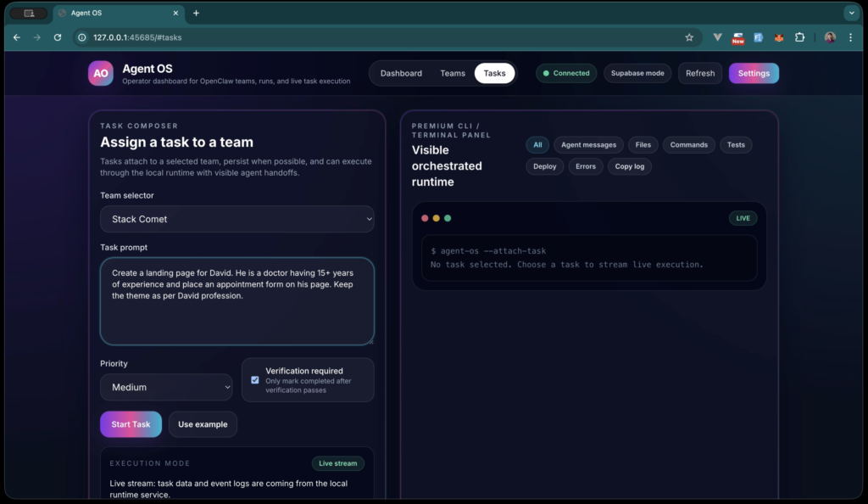Screen dimensions: 868x504
Task: Open the Priority dropdown set to Medium
Action: (166, 387)
